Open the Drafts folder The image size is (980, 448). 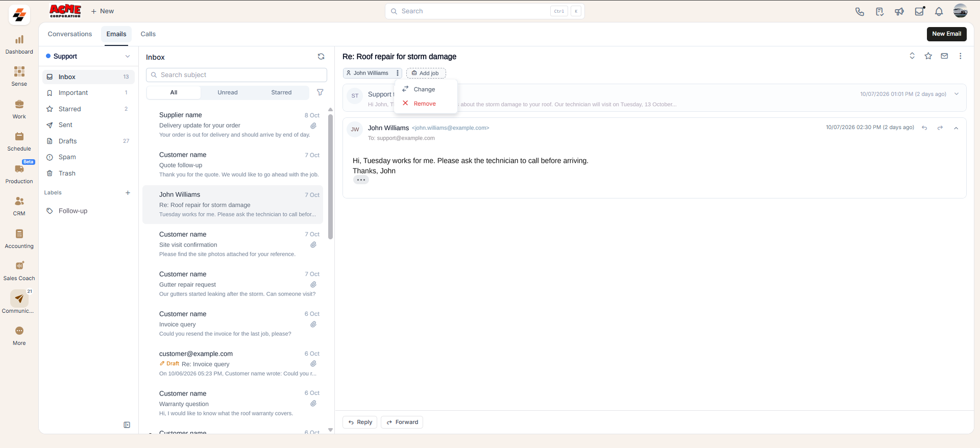88,141
